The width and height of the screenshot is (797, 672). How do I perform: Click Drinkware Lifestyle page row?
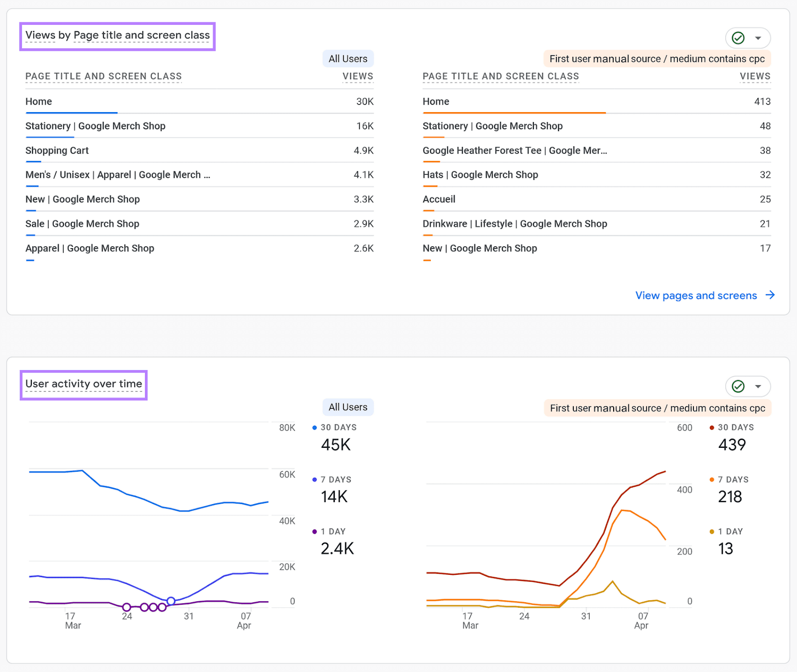tap(515, 224)
